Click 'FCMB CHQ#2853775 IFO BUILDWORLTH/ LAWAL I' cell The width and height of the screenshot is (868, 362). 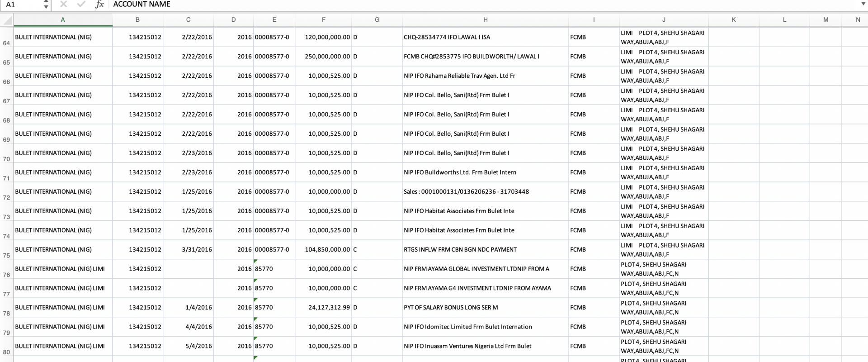tap(486, 57)
